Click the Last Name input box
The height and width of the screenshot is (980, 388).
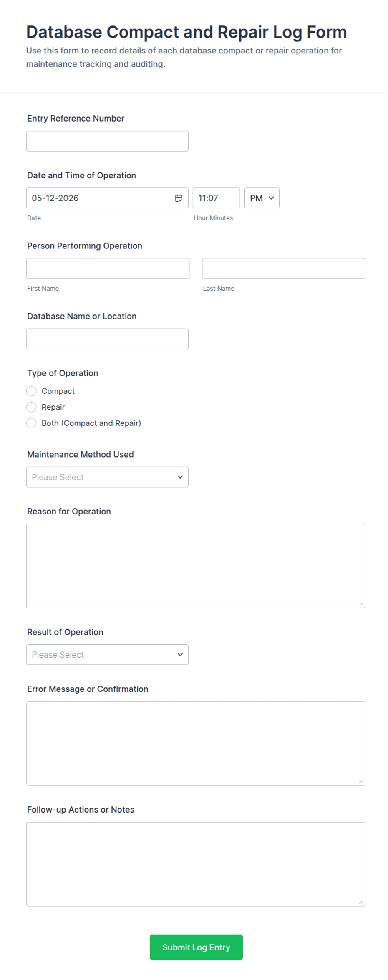[283, 268]
